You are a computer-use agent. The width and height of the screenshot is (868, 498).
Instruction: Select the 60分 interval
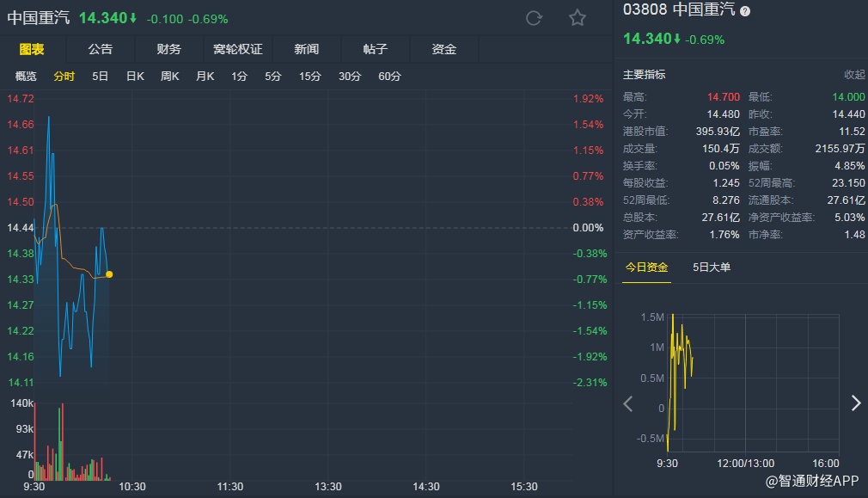pyautogui.click(x=389, y=77)
